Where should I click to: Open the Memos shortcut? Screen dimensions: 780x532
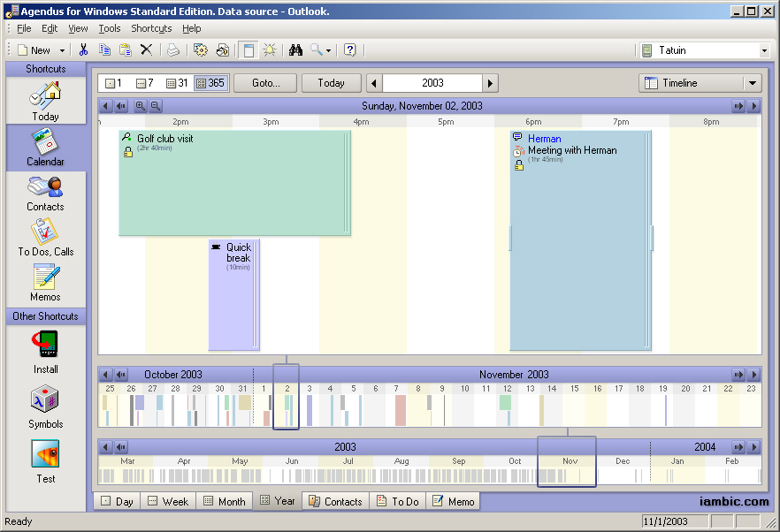coord(45,283)
